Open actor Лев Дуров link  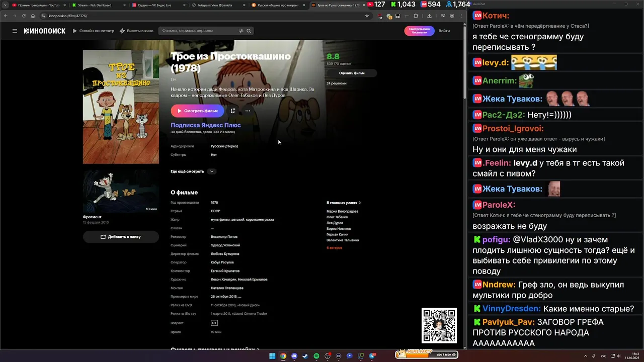(x=335, y=223)
